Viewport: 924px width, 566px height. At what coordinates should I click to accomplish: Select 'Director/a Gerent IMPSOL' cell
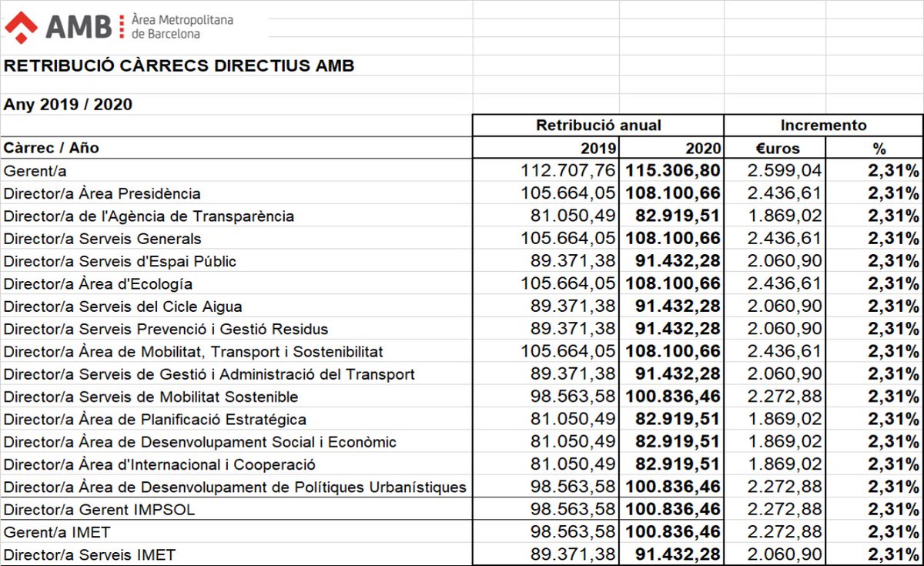click(236, 509)
